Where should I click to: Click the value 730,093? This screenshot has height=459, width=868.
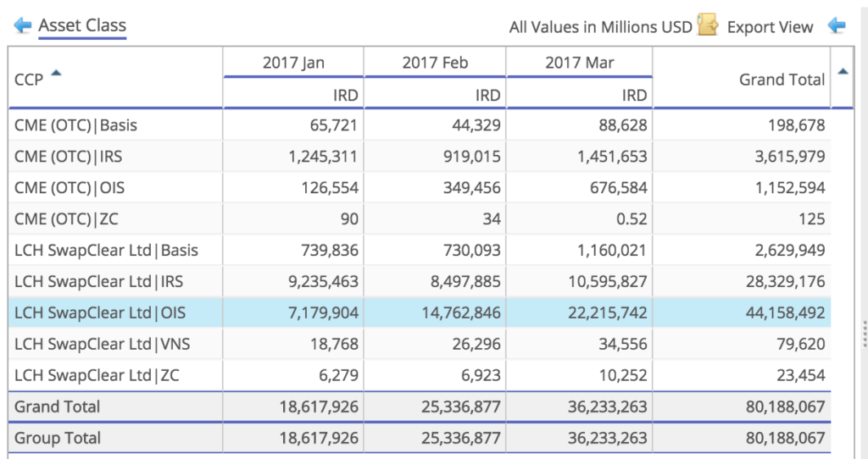471,251
